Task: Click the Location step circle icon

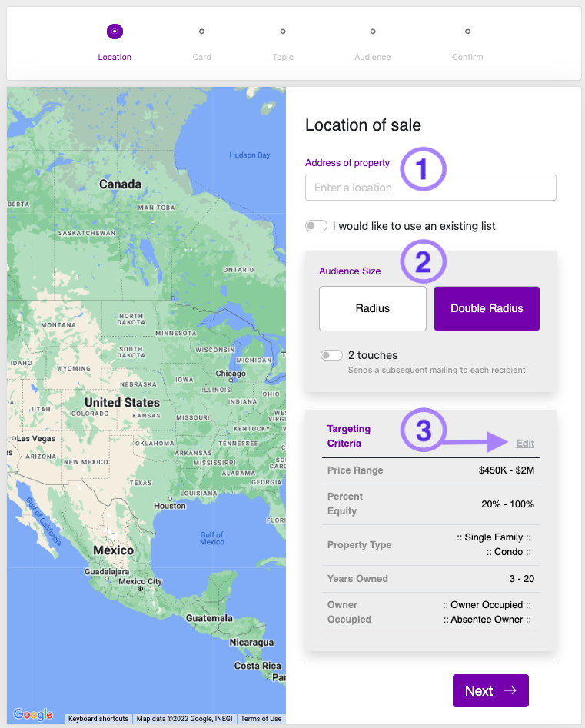Action: click(115, 32)
